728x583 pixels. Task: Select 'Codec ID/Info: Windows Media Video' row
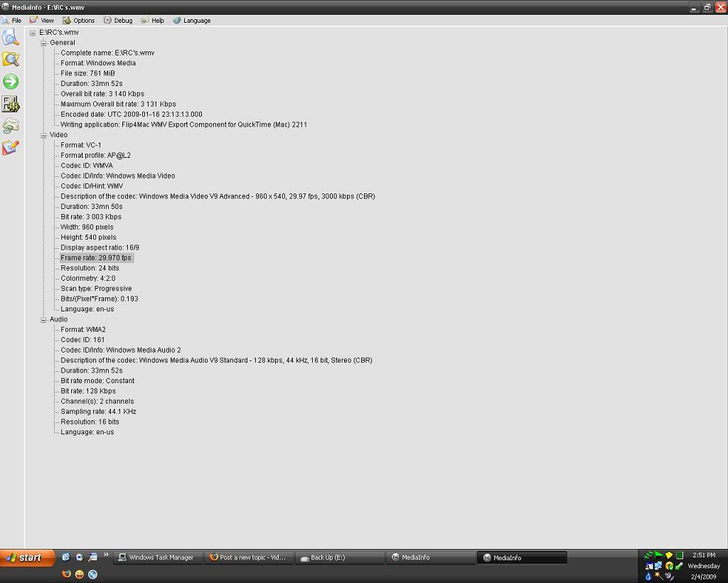[117, 176]
